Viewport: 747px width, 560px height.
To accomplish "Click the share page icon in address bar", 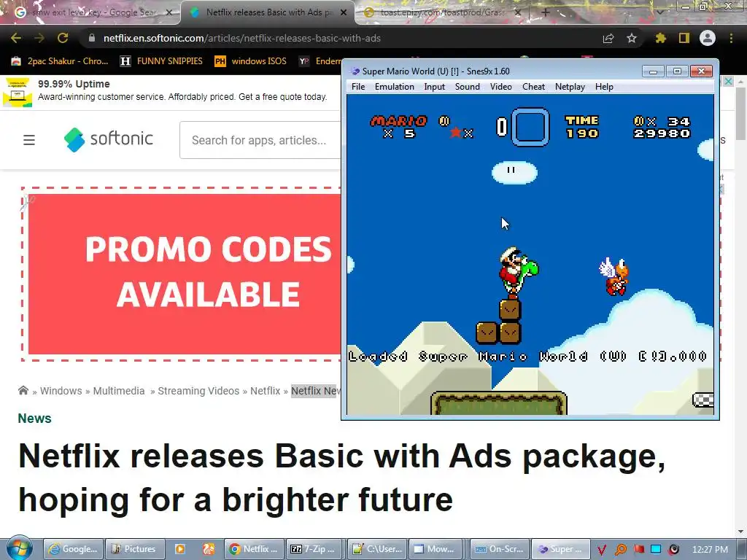I will click(608, 38).
